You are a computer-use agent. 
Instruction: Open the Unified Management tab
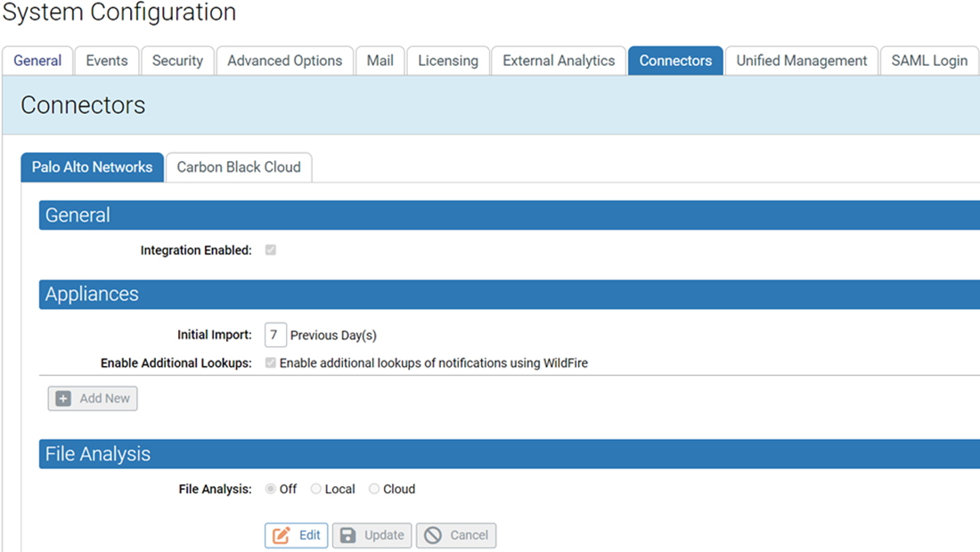click(x=801, y=61)
